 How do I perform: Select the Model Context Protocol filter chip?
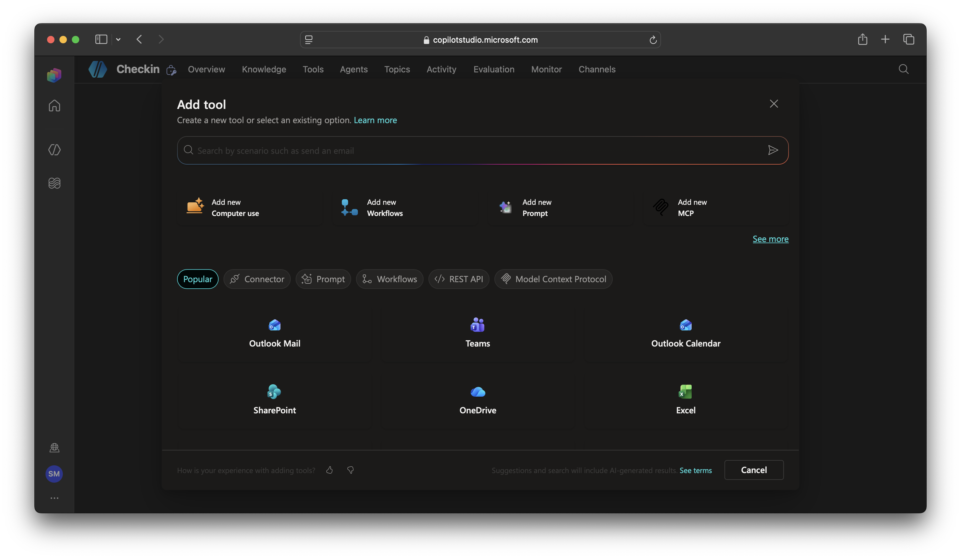[553, 279]
